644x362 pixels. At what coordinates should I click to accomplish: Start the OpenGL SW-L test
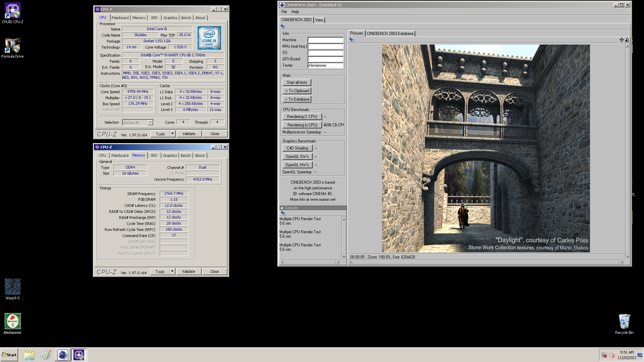click(298, 157)
